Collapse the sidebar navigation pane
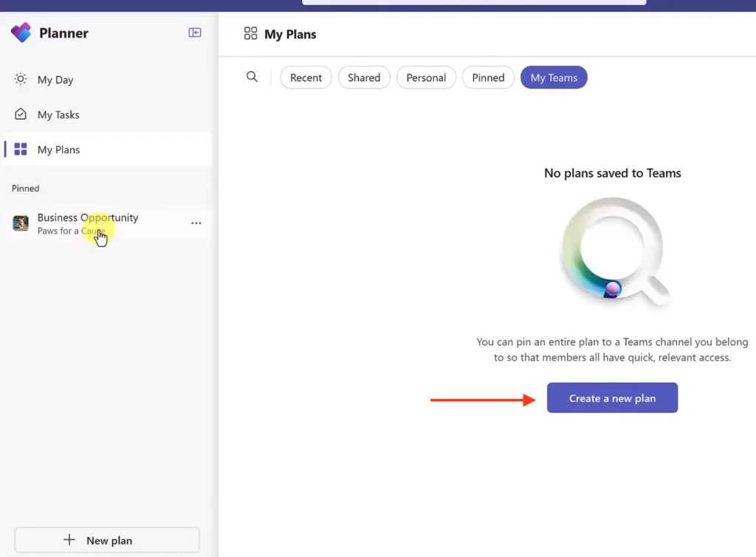 (195, 32)
